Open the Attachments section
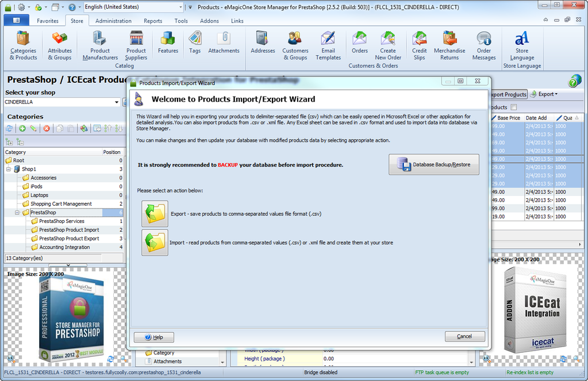Screen dimensions: 588x381 coord(224,43)
